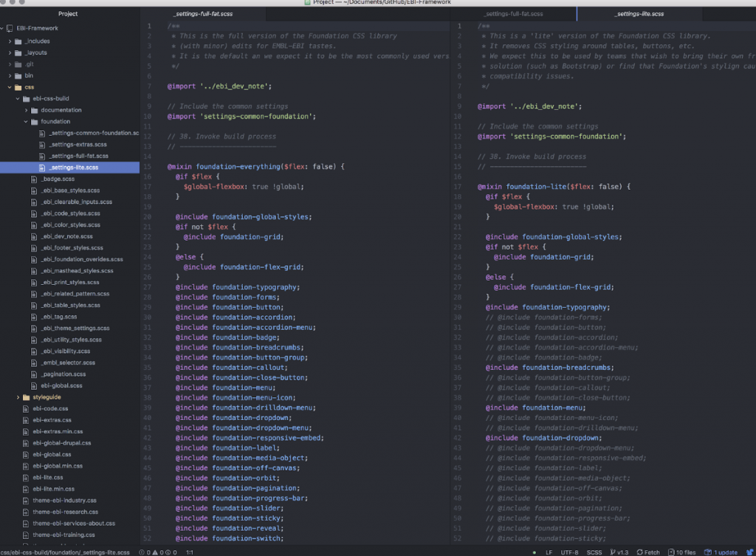The image size is (756, 556).
Task: Switch to _settings-full-fat.scss tab in right pane
Action: 514,14
